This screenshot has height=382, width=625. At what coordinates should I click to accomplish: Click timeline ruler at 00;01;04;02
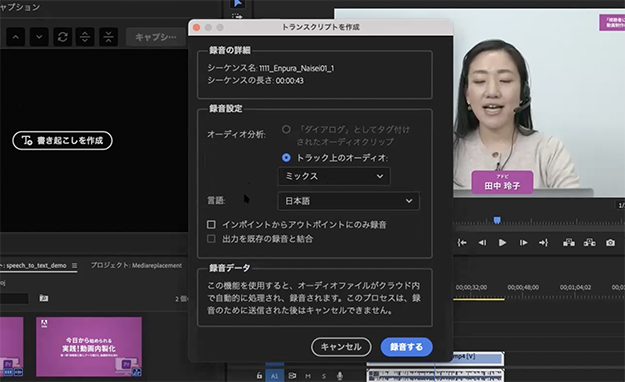575,287
